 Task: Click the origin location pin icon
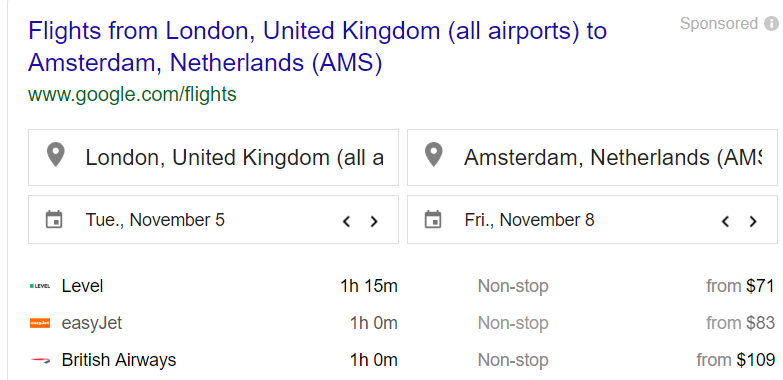(55, 155)
